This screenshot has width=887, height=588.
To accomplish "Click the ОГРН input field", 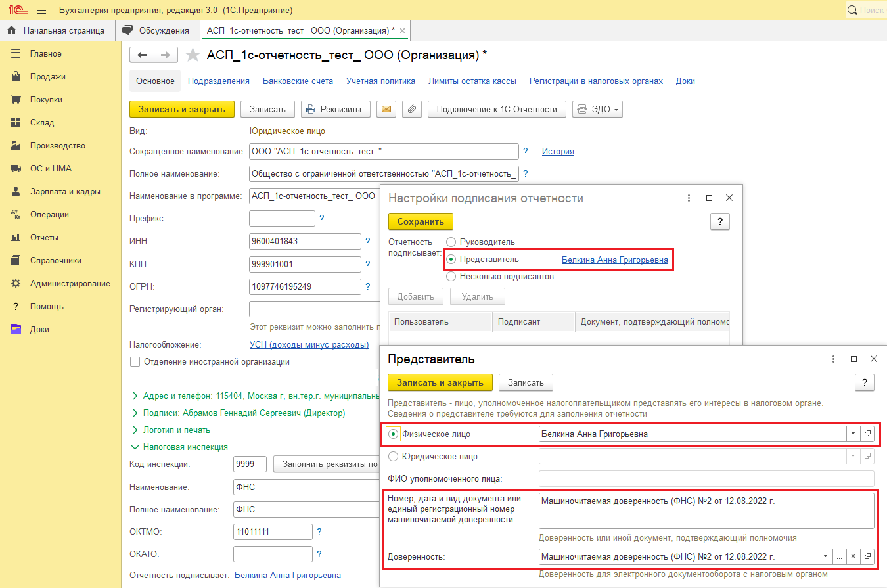I will (x=306, y=287).
